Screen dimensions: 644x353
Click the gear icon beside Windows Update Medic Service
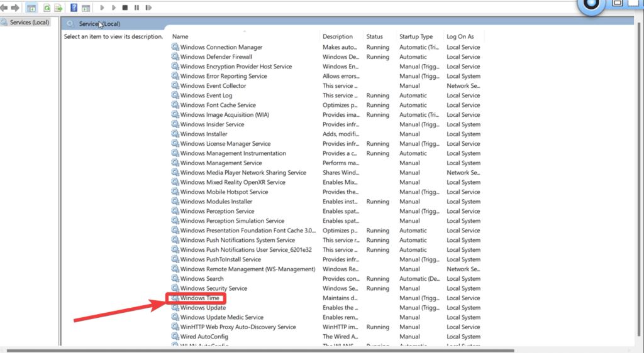tap(175, 317)
